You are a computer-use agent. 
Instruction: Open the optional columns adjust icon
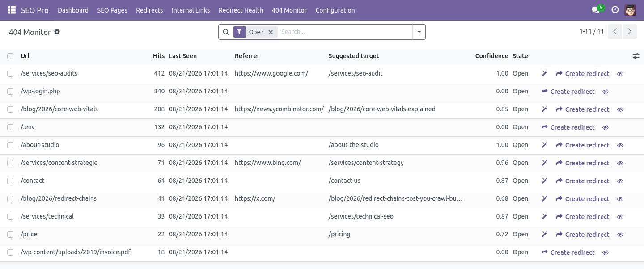click(x=636, y=56)
